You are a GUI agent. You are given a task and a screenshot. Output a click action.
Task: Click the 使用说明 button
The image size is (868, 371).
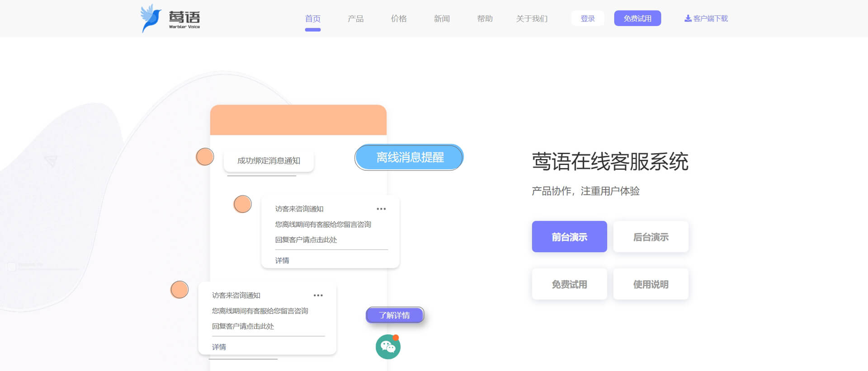point(651,284)
